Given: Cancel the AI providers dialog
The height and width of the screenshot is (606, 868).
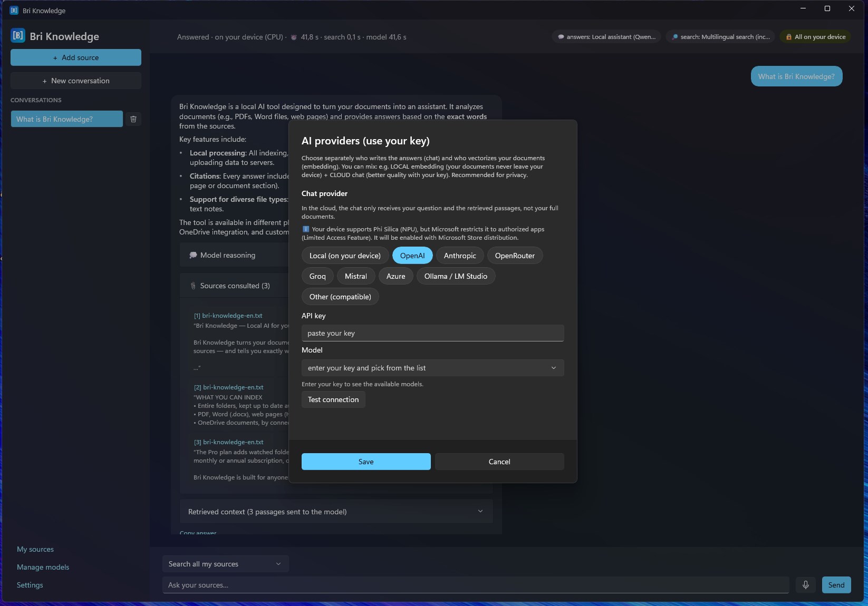Looking at the screenshot, I should 499,462.
